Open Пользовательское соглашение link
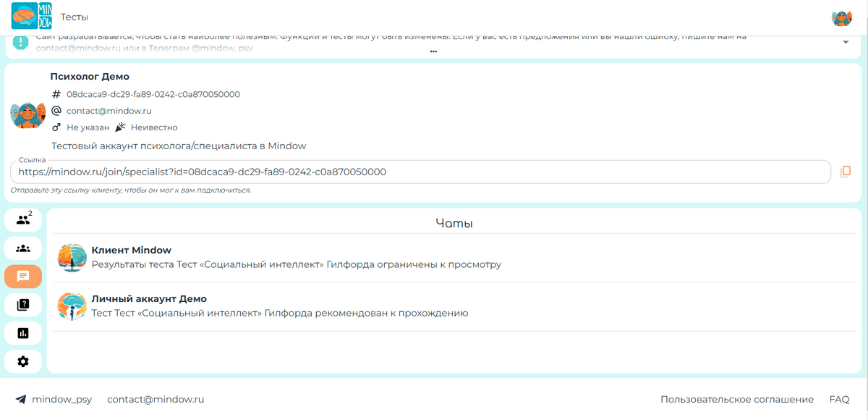The width and height of the screenshot is (868, 420). pos(737,399)
